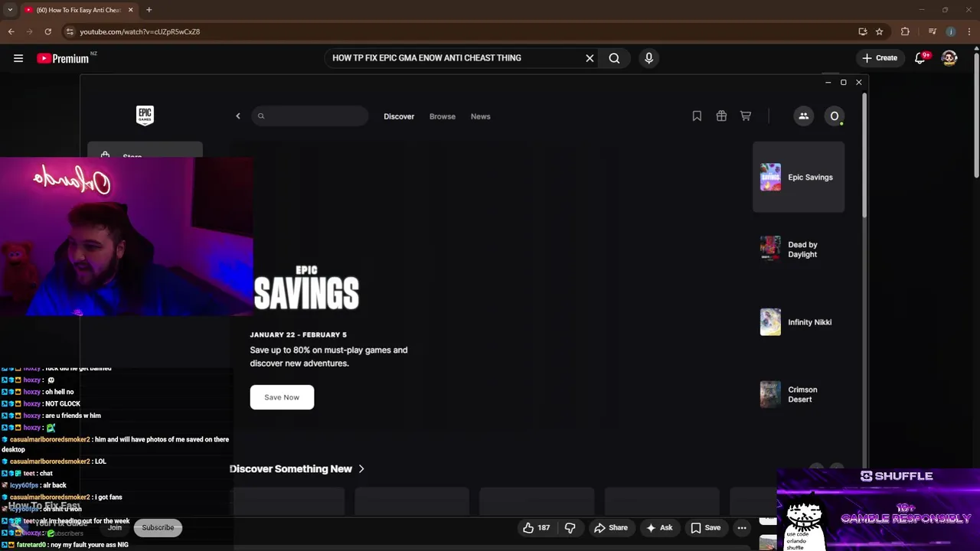
Task: Click the Join button
Action: tap(115, 527)
